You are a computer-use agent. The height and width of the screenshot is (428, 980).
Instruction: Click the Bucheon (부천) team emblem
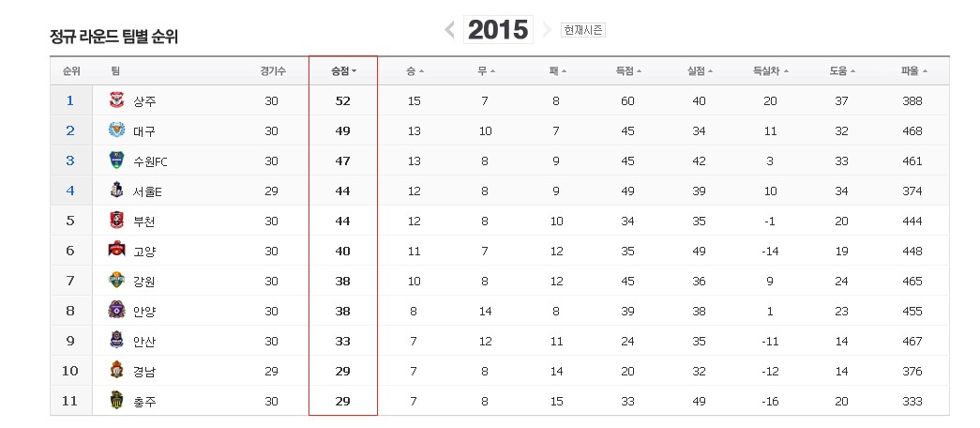[116, 221]
